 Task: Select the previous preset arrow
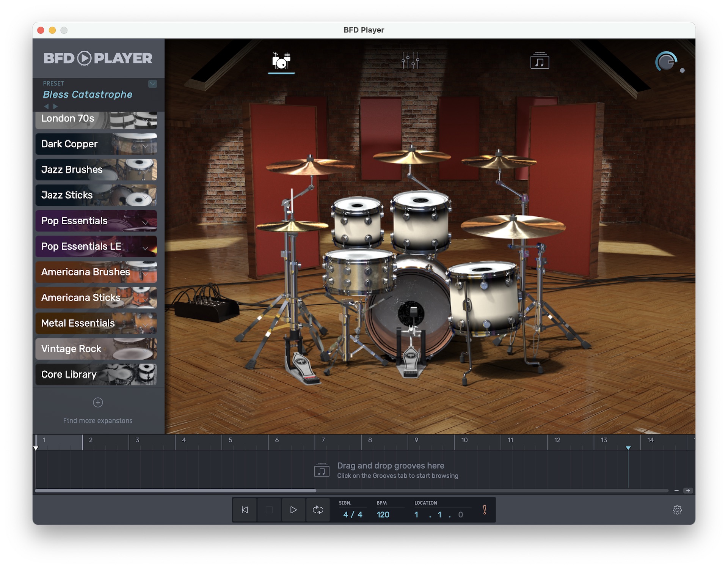pyautogui.click(x=46, y=107)
